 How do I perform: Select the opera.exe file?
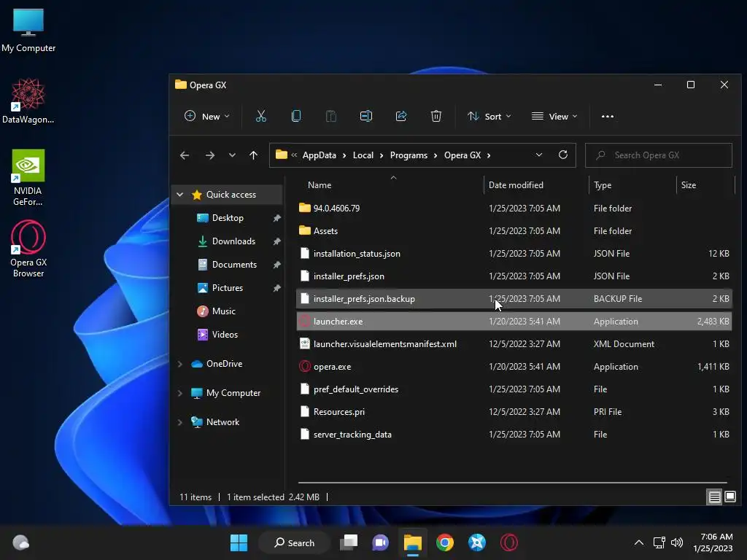tap(514, 367)
